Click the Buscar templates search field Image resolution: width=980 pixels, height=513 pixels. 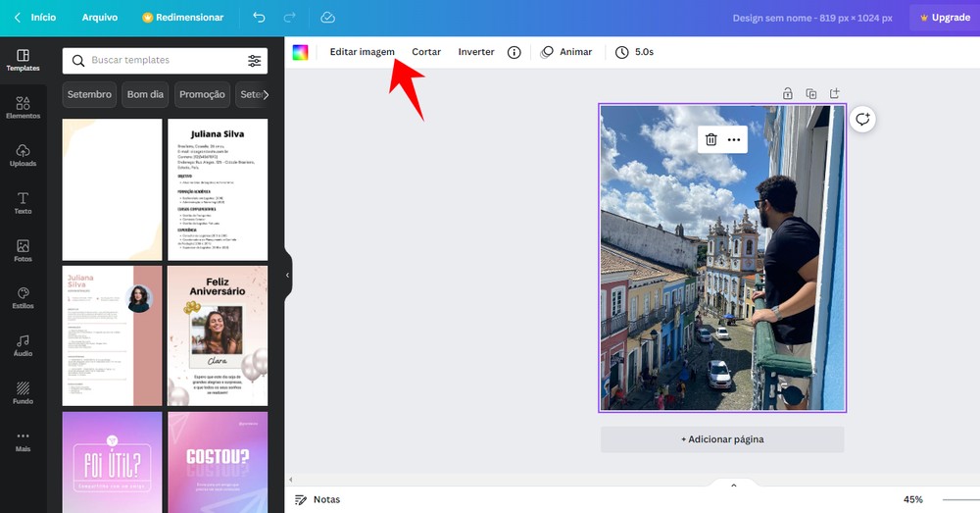165,60
